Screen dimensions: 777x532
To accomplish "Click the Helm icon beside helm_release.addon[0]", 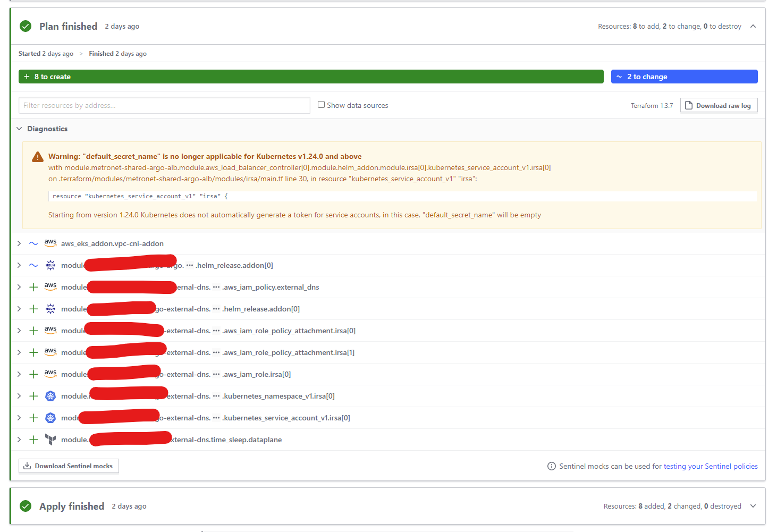I will (x=50, y=265).
